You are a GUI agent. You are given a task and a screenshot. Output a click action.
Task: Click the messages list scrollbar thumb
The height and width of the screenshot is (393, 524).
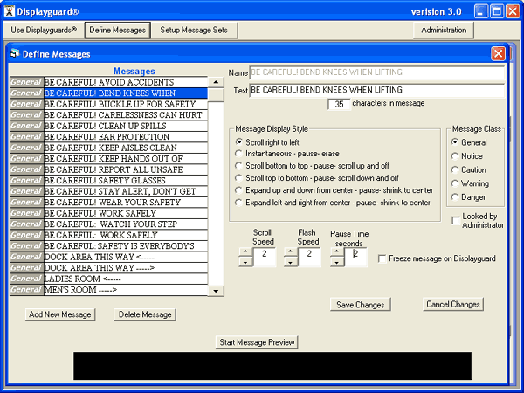216,94
